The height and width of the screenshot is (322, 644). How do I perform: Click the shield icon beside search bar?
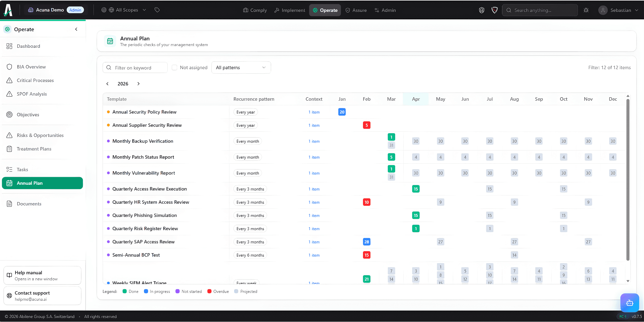coord(494,10)
